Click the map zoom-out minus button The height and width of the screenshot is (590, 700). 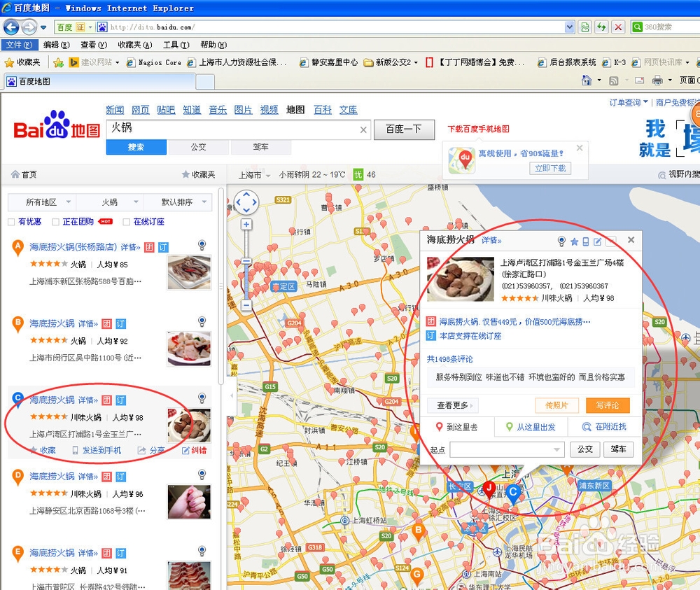coord(246,305)
